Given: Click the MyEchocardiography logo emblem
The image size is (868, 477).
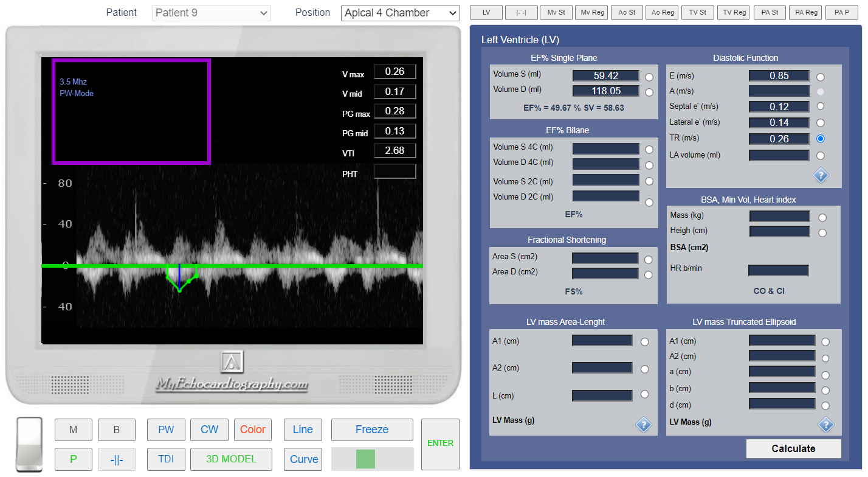Looking at the screenshot, I should 232,363.
